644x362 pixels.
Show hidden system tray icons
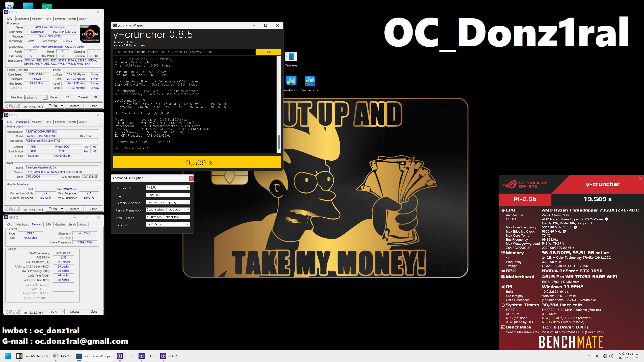589,356
